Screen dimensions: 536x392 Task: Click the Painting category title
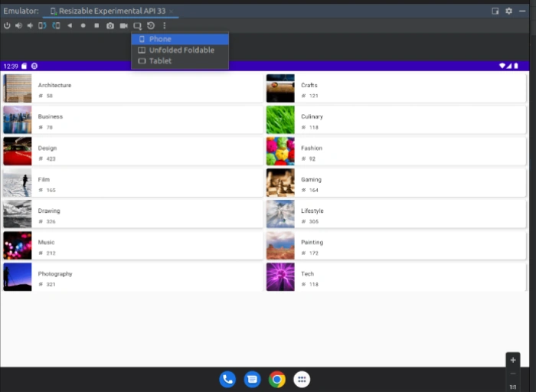click(312, 242)
